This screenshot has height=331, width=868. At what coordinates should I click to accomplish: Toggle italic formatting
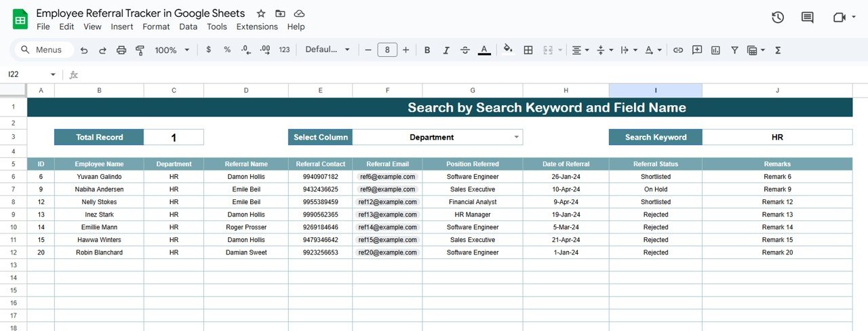point(446,50)
